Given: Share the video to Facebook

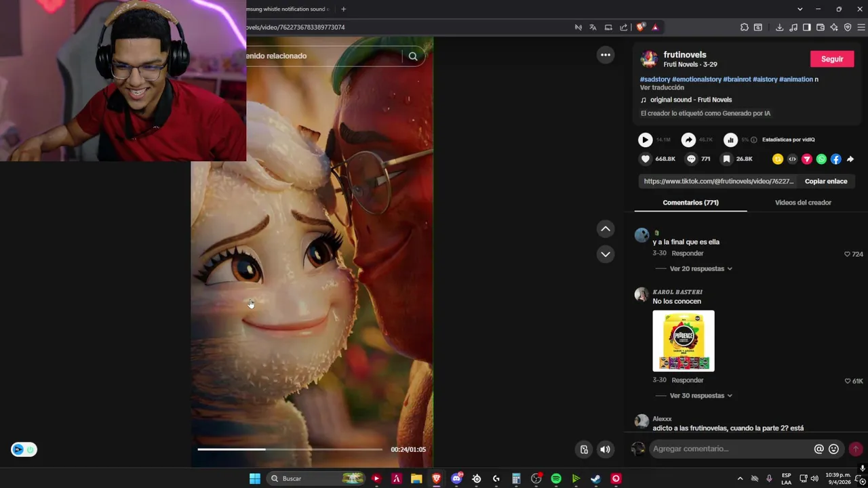Looking at the screenshot, I should pyautogui.click(x=835, y=159).
